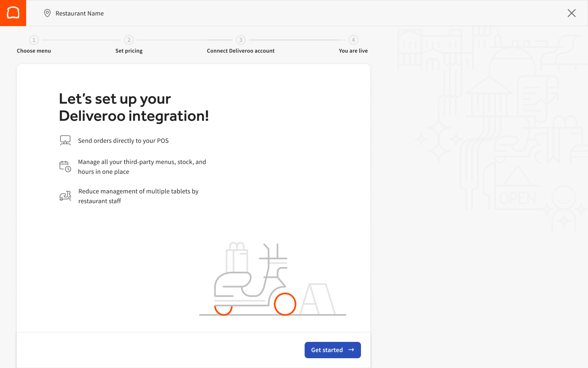Select the step 1 circle
Screen dimensions: 588x368
[34, 40]
